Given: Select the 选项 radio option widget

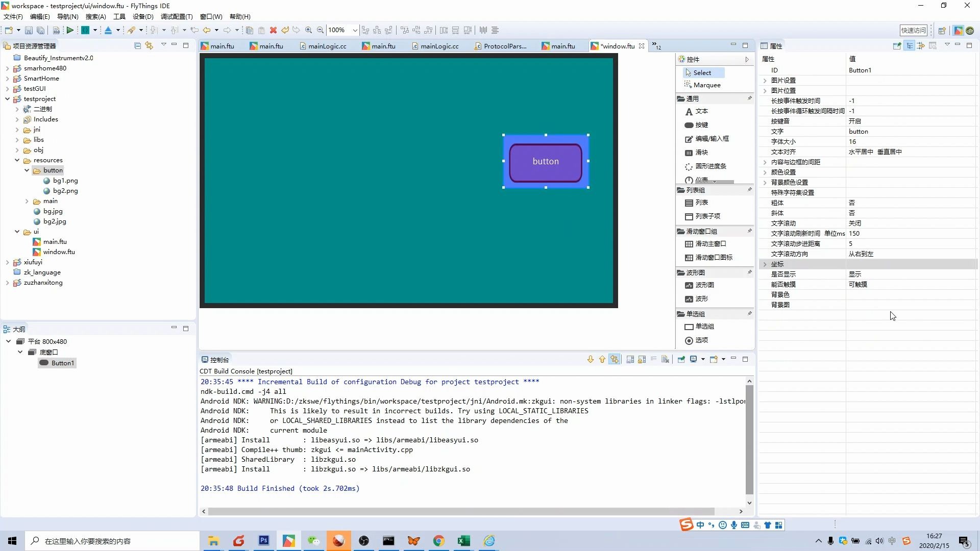Looking at the screenshot, I should pyautogui.click(x=701, y=340).
